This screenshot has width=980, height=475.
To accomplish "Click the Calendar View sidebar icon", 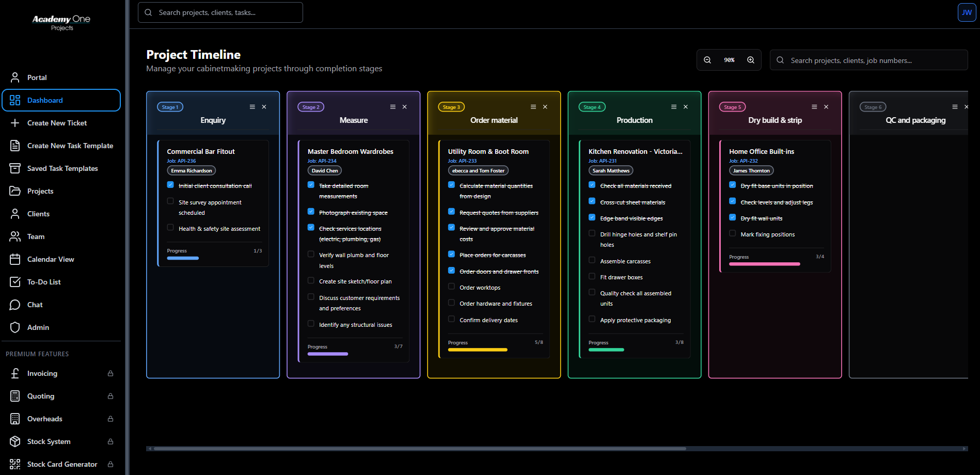I will pos(15,259).
